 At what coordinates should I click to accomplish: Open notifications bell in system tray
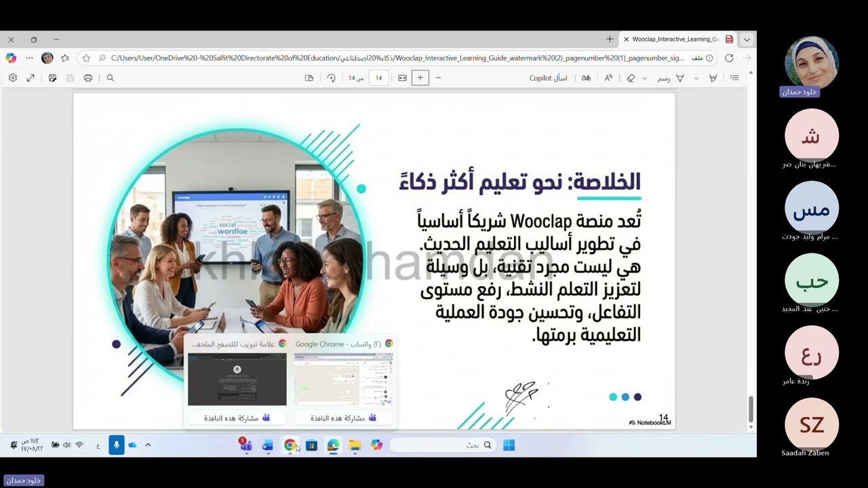13,445
